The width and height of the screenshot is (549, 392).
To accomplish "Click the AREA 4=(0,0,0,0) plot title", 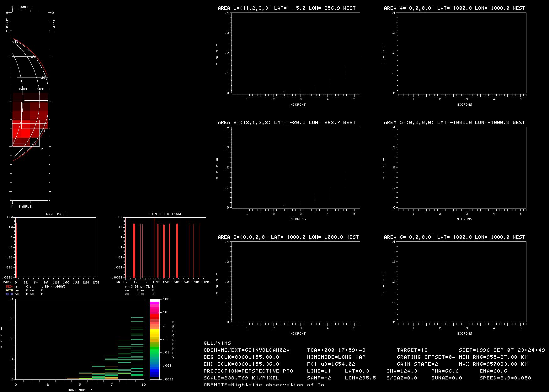I will (455, 8).
